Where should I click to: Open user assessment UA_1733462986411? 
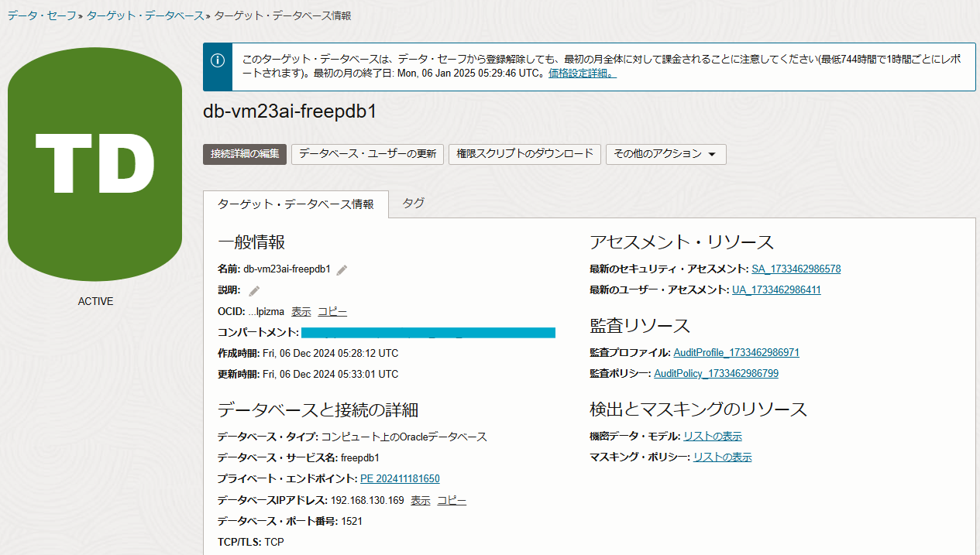(x=776, y=289)
